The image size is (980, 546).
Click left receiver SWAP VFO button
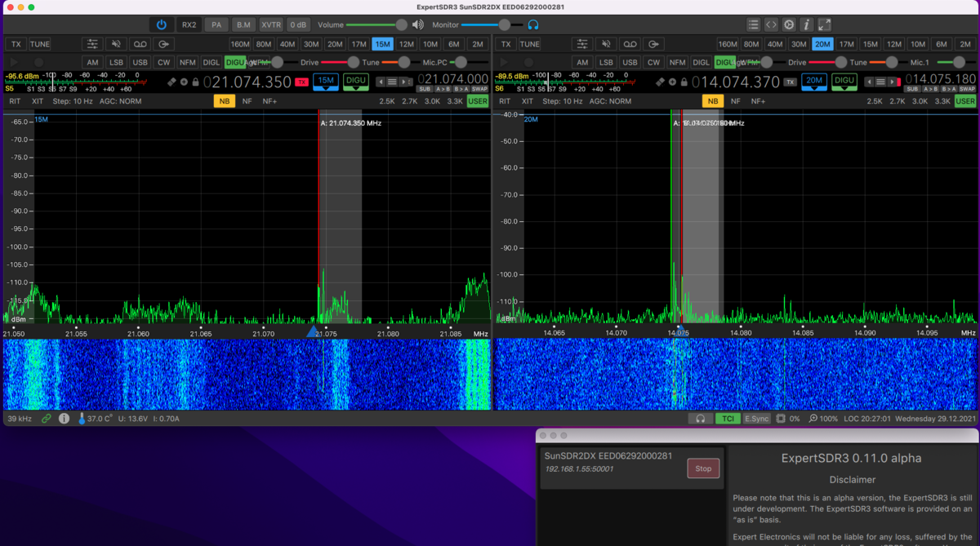(479, 88)
